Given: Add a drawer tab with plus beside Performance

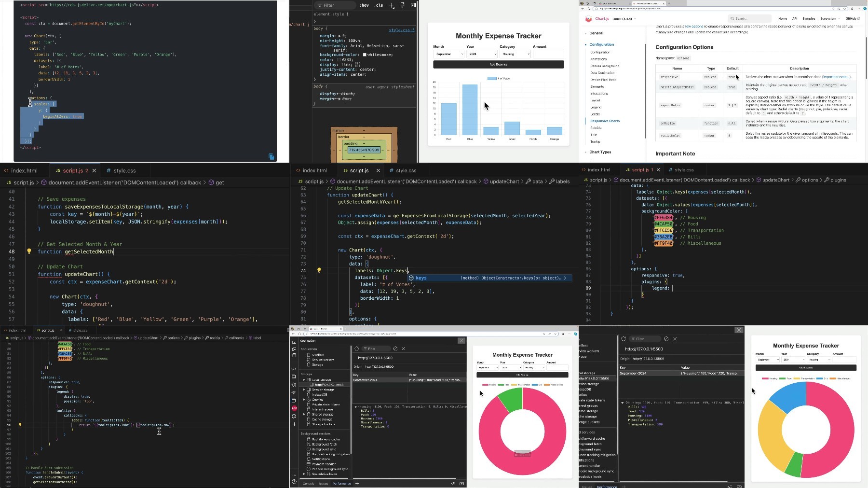Looking at the screenshot, I should (357, 483).
